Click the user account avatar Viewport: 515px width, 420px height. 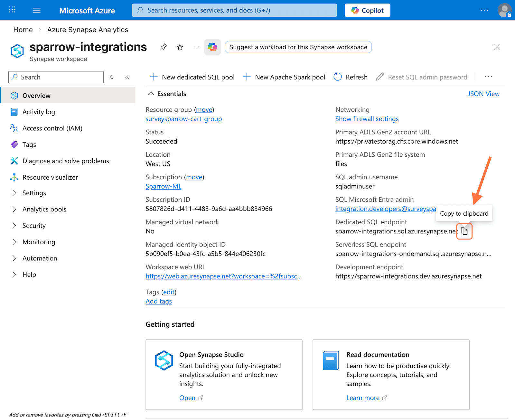504,10
